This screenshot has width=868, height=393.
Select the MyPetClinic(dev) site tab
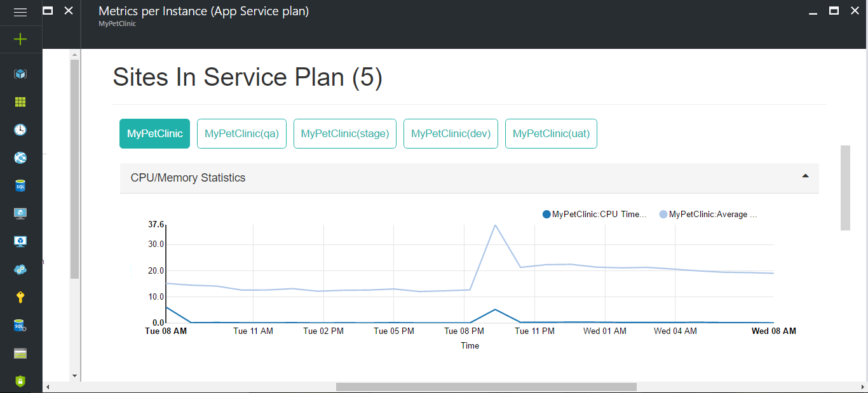click(x=451, y=133)
